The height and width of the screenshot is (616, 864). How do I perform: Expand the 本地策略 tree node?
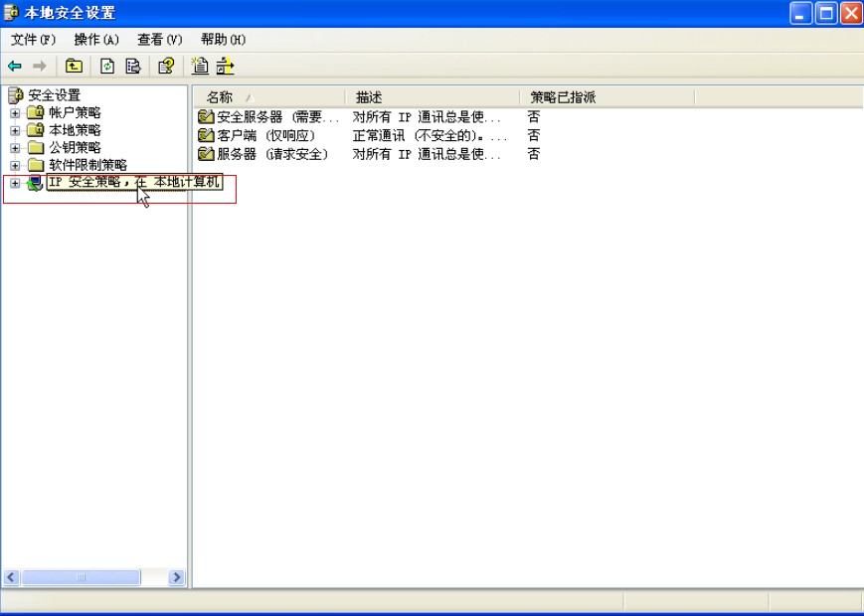(x=15, y=131)
